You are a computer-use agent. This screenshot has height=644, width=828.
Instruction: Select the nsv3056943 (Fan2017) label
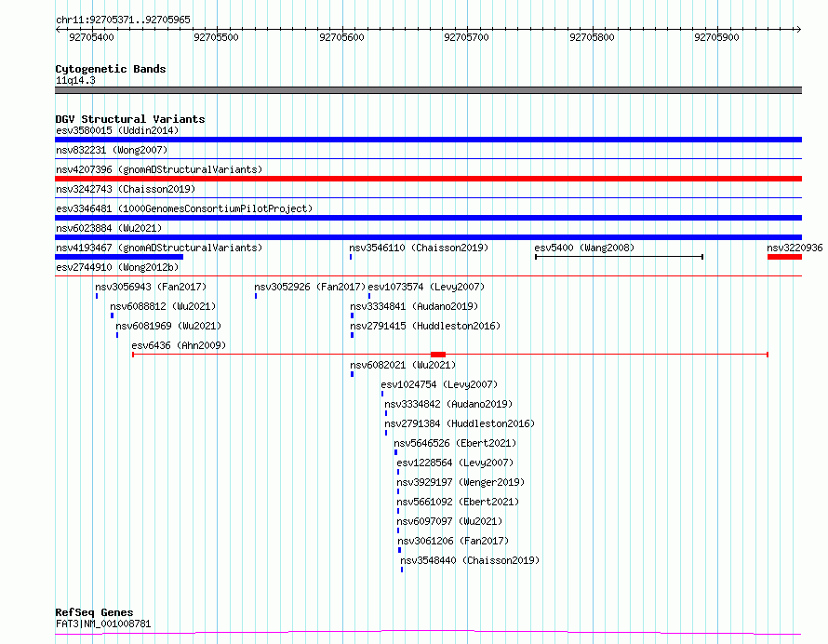(x=151, y=287)
